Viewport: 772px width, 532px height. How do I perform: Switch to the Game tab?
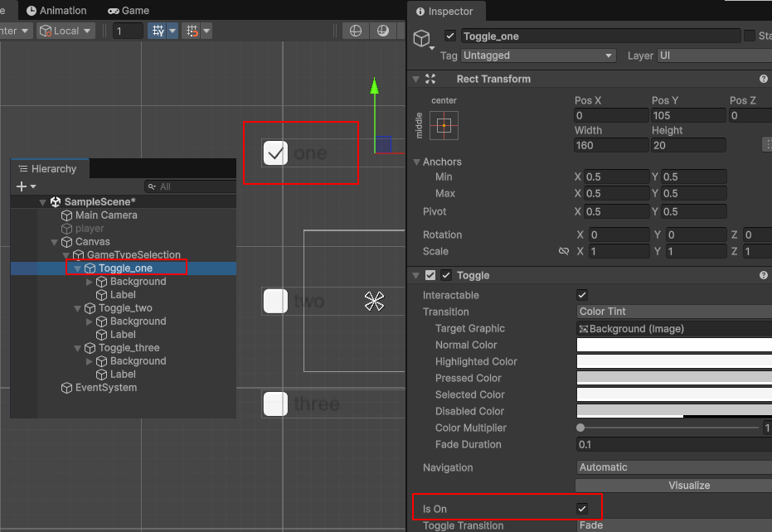[x=129, y=11]
